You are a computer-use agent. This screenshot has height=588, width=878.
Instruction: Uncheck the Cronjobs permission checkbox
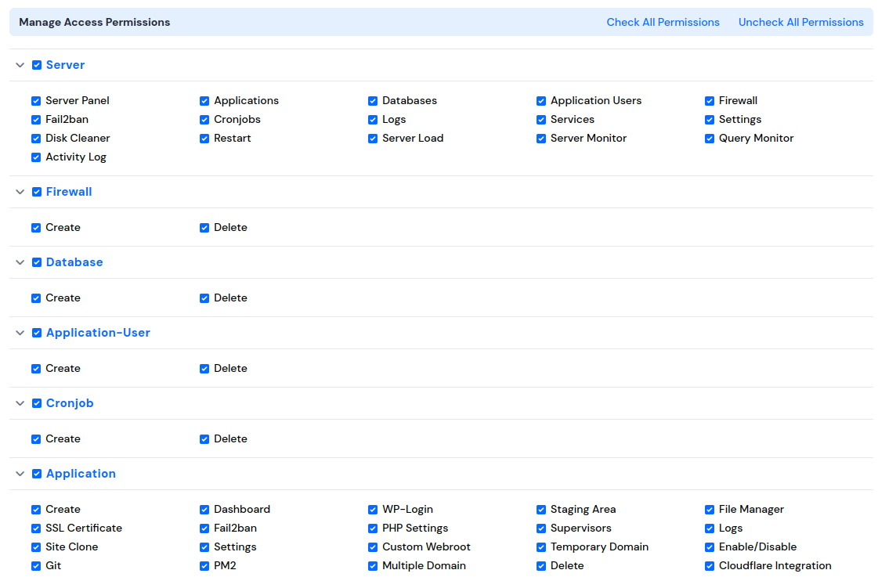pyautogui.click(x=204, y=120)
